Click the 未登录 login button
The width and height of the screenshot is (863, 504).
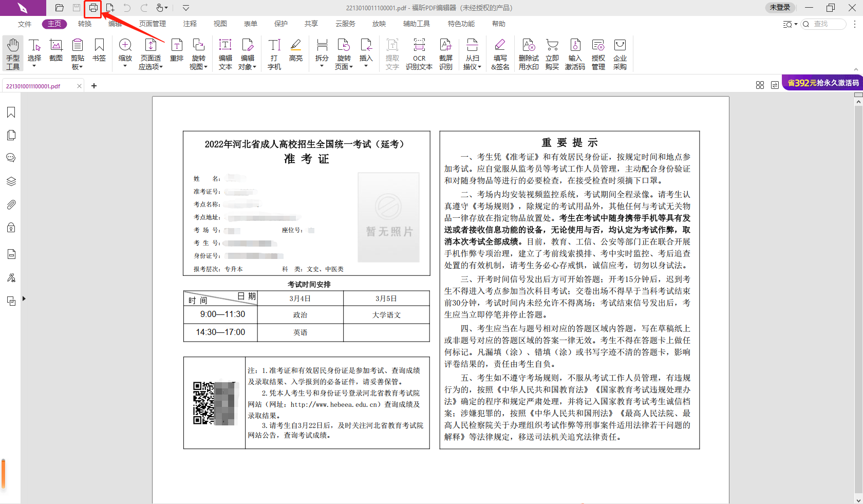(780, 7)
